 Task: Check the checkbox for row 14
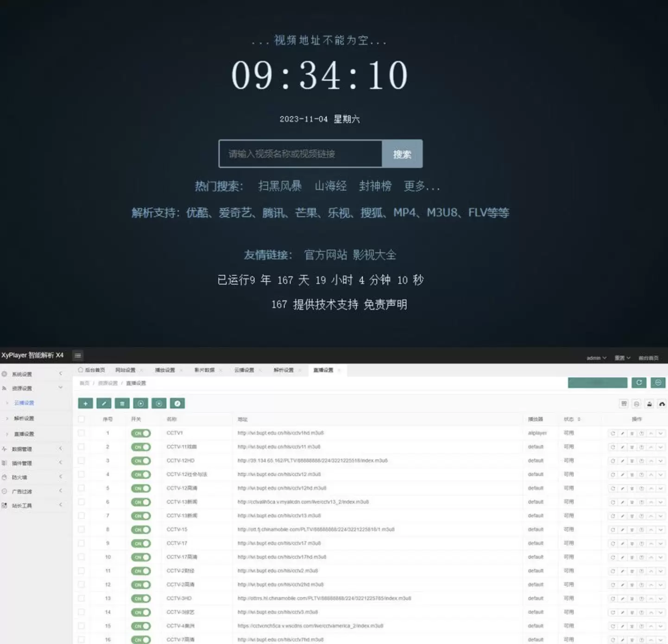[82, 612]
